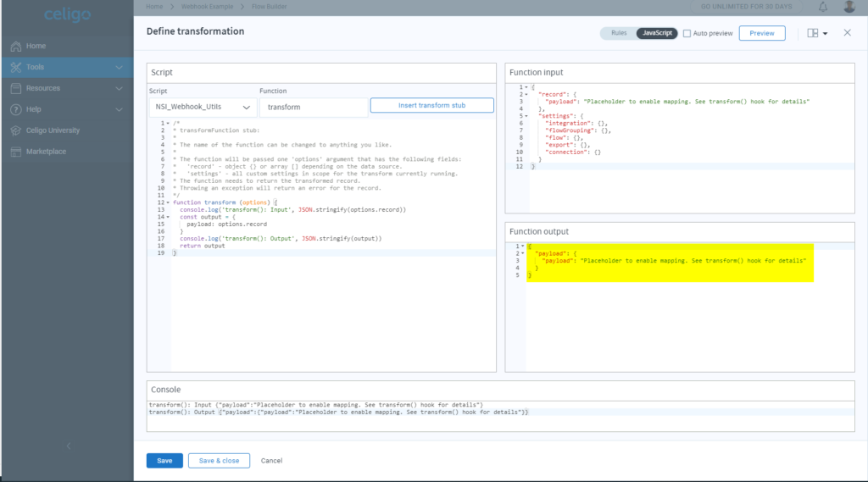This screenshot has height=482, width=868.
Task: Switch to Rules mode
Action: tap(619, 33)
